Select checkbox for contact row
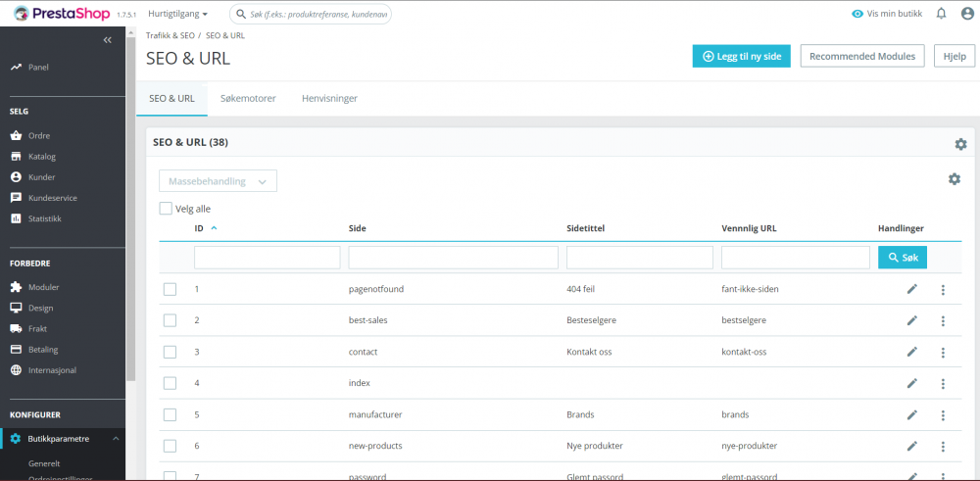Viewport: 980px width, 481px height. pyautogui.click(x=170, y=352)
